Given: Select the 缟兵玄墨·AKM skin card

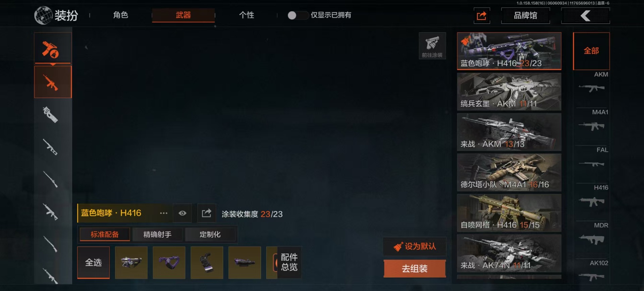Looking at the screenshot, I should [509, 92].
